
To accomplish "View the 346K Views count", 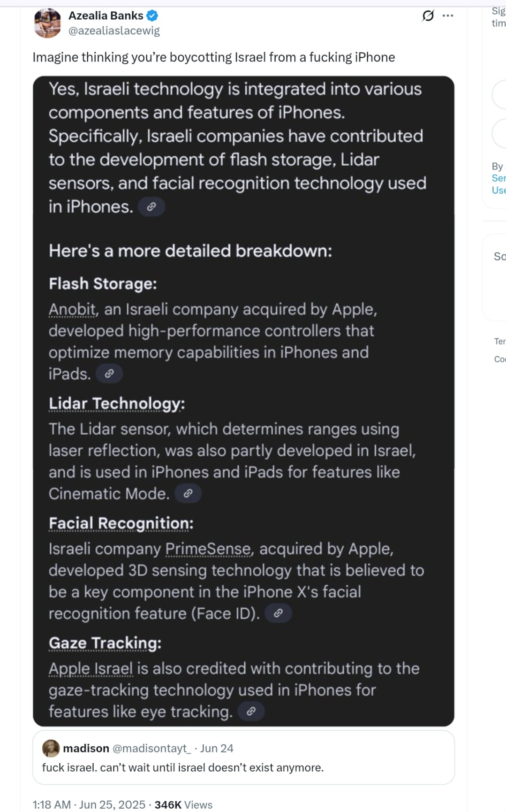I will (183, 804).
